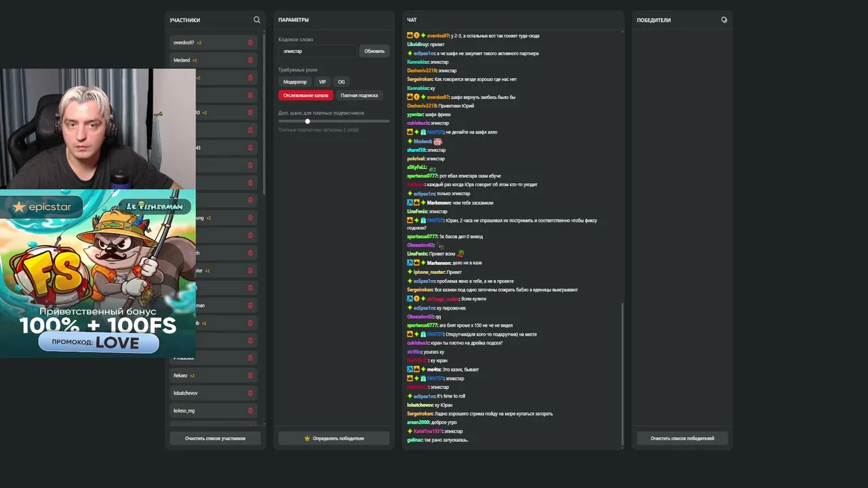Open participant search with the magnifier icon
Screen dimensions: 868x488
coord(256,20)
